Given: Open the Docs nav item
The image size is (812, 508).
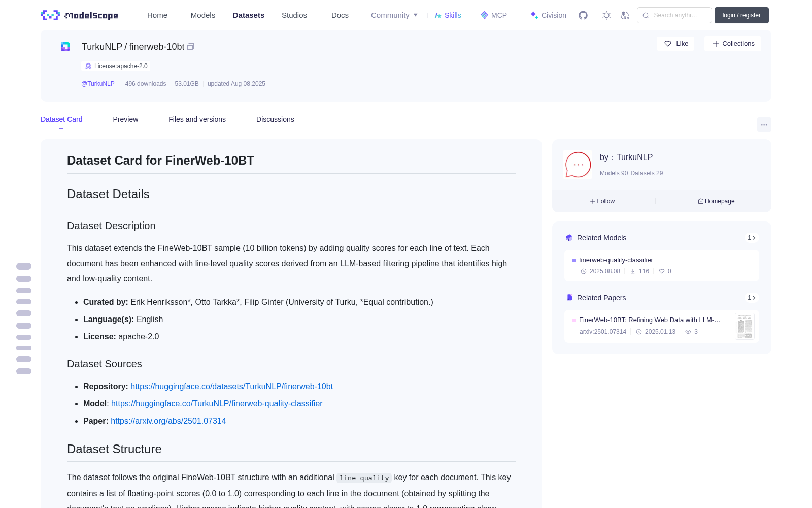Looking at the screenshot, I should [340, 15].
